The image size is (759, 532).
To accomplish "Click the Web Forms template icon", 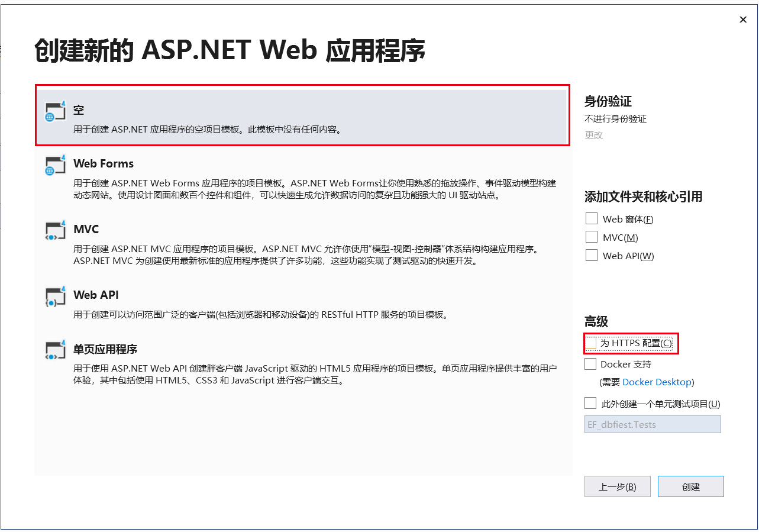I will [55, 165].
